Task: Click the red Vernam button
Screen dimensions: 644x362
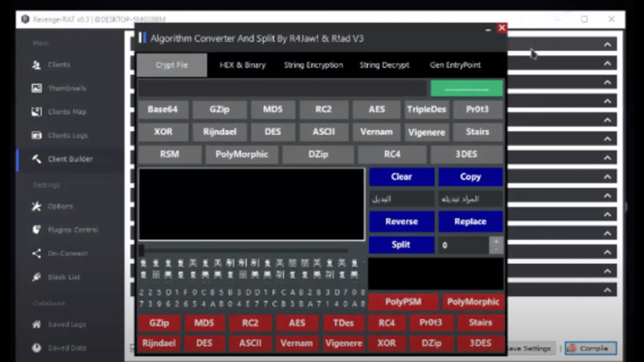Action: pyautogui.click(x=297, y=344)
